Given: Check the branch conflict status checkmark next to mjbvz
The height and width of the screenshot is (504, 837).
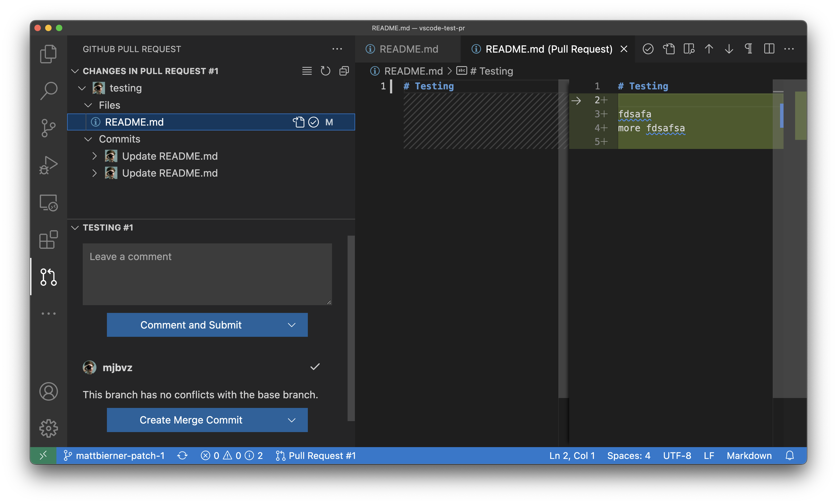Looking at the screenshot, I should point(315,367).
